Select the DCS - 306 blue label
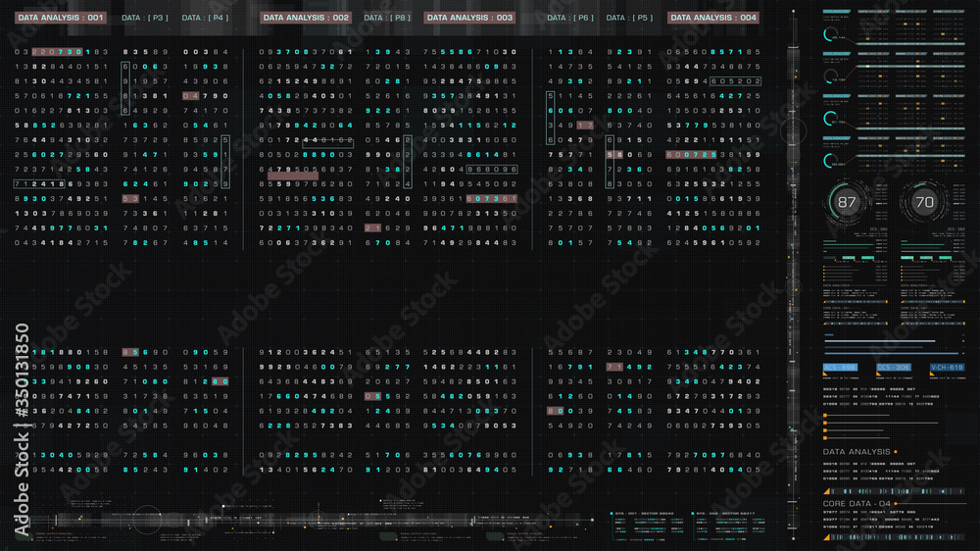Viewport: 980px width, 551px height. [893, 367]
